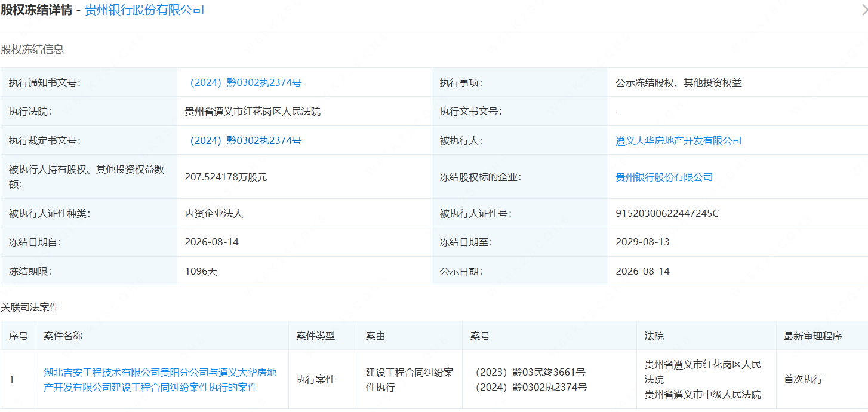Click the 股权冻结详情 page title
This screenshot has width=868, height=412.
point(36,10)
